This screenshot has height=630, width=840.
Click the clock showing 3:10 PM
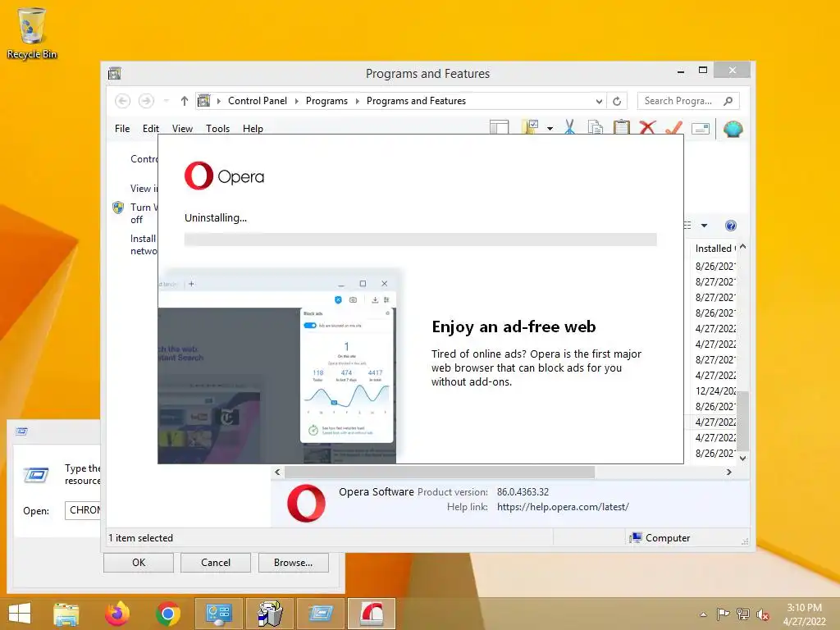pyautogui.click(x=804, y=608)
